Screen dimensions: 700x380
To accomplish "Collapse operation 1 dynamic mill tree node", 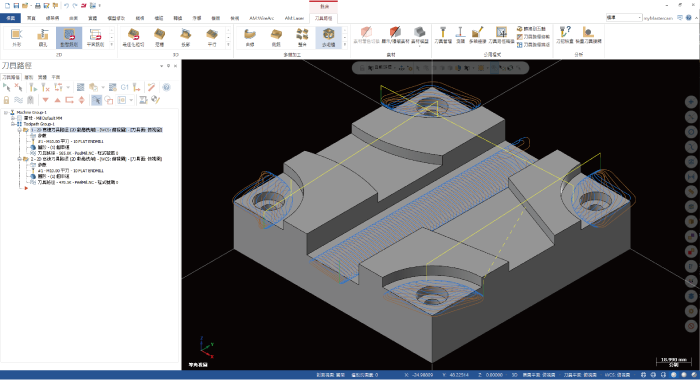I will tap(20, 130).
